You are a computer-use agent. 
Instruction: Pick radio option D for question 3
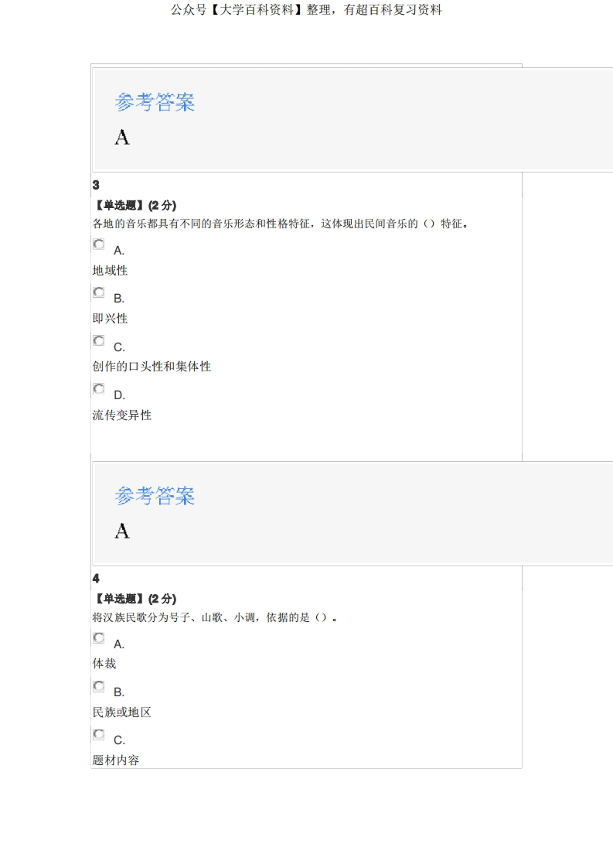[x=99, y=389]
